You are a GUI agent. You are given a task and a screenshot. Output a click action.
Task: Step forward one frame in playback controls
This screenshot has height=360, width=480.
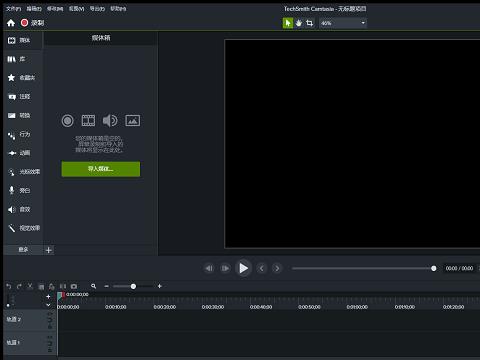[x=225, y=268]
